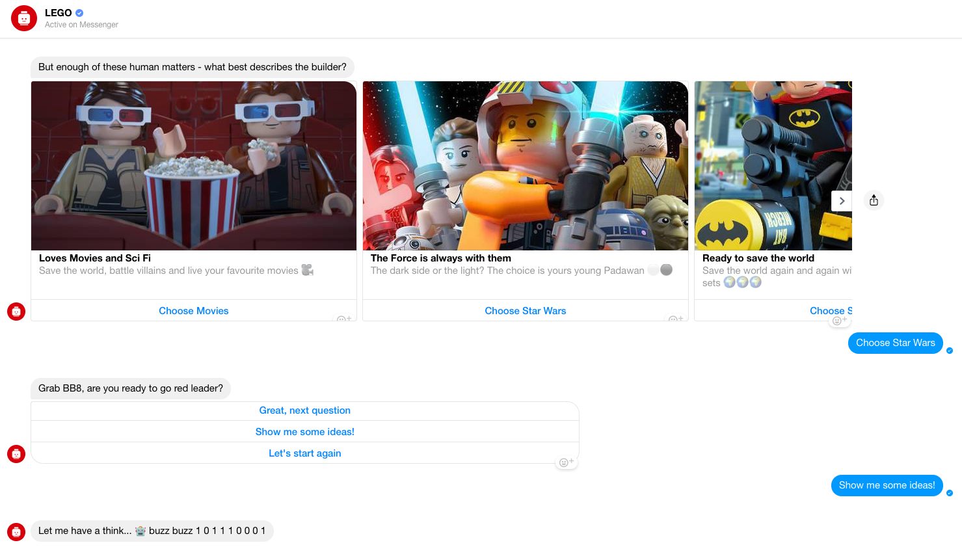Screen dimensions: 962x560
Task: Click Grab BB8 message bubble
Action: click(x=131, y=388)
